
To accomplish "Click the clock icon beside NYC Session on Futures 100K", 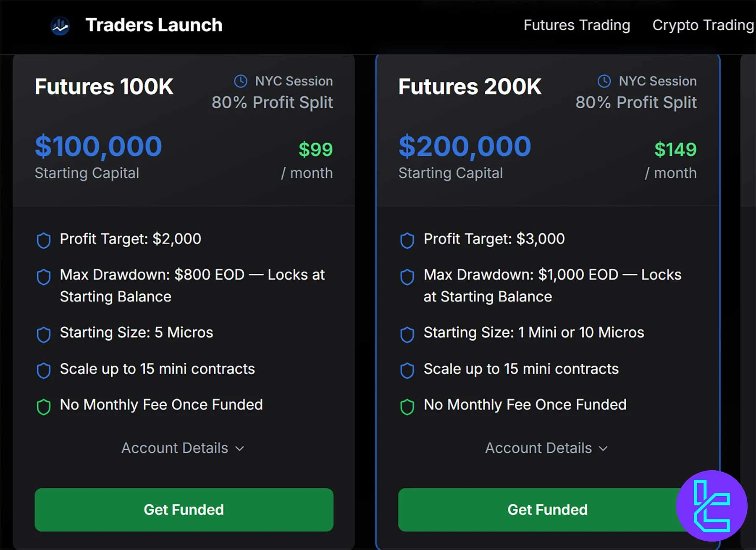I will click(241, 81).
